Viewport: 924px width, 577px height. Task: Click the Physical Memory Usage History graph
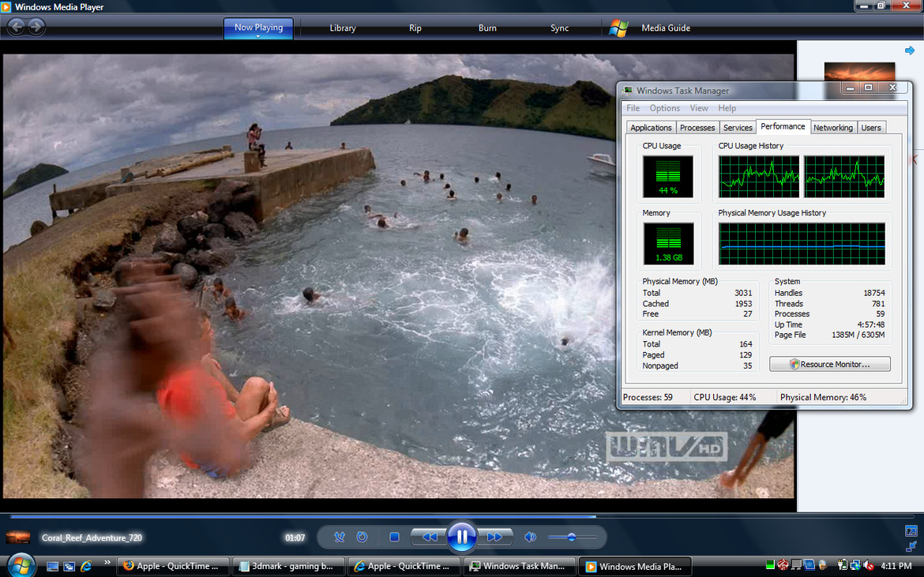coord(802,243)
